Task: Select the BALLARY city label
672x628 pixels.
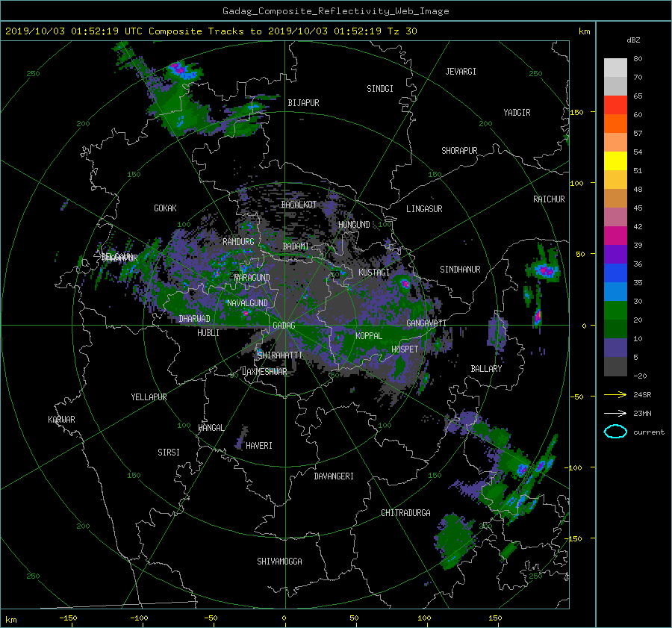Action: 486,369
